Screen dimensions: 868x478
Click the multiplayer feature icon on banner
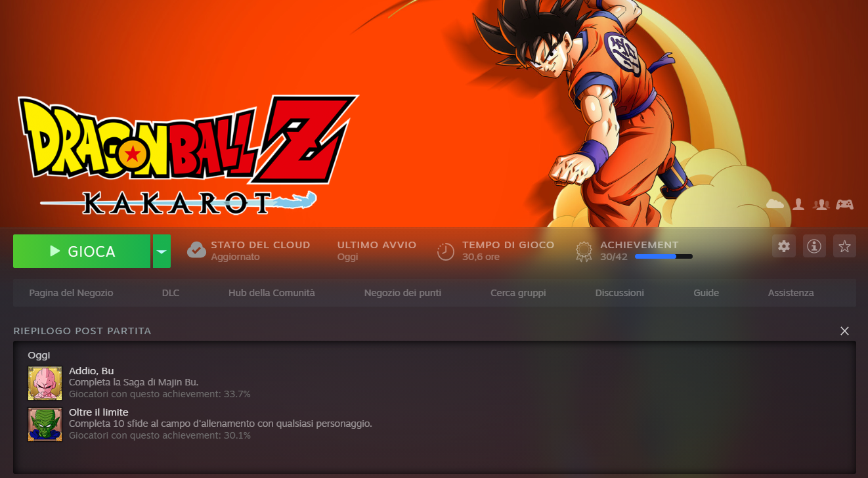pyautogui.click(x=821, y=204)
